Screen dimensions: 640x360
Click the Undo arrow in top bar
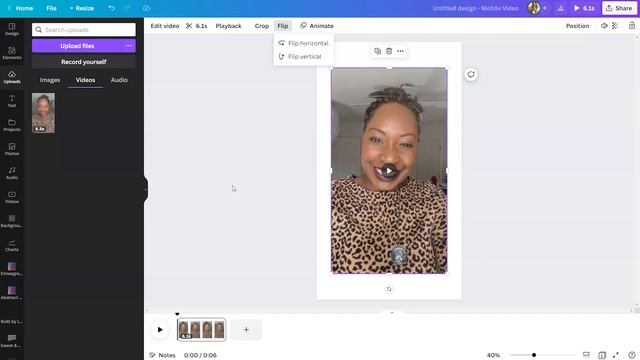click(111, 8)
